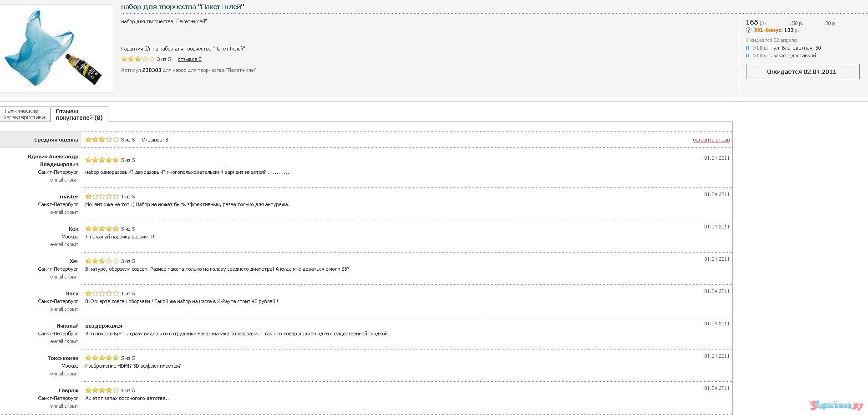This screenshot has width=868, height=415.
Task: Click the stars in the Средняя оценка row
Action: tap(102, 140)
